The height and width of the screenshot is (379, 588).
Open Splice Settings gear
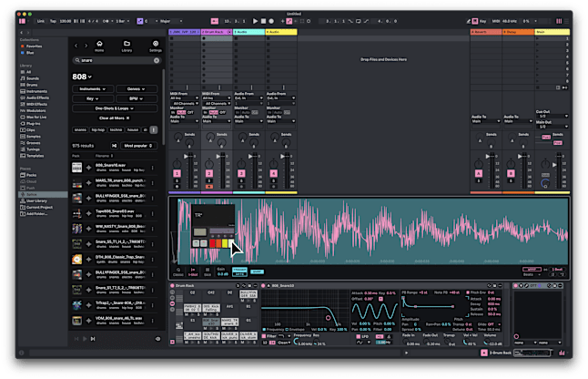(x=156, y=46)
